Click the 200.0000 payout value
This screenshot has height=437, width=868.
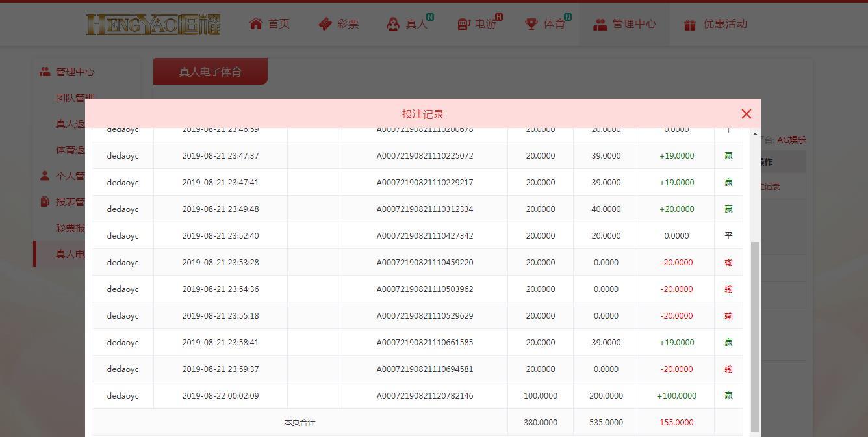[x=606, y=396]
